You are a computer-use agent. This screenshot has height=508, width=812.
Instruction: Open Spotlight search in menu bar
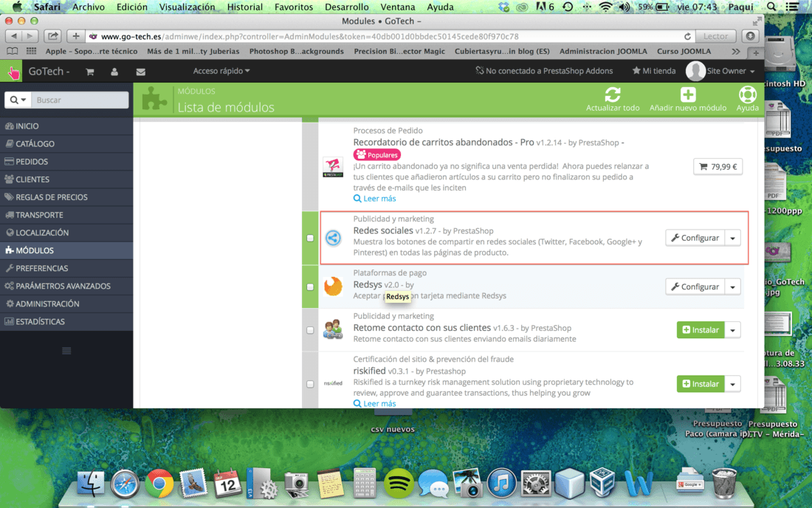pyautogui.click(x=771, y=7)
